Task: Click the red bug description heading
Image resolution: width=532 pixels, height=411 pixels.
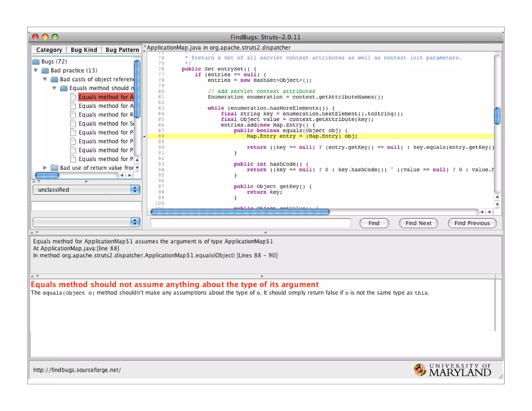Action: [175, 284]
